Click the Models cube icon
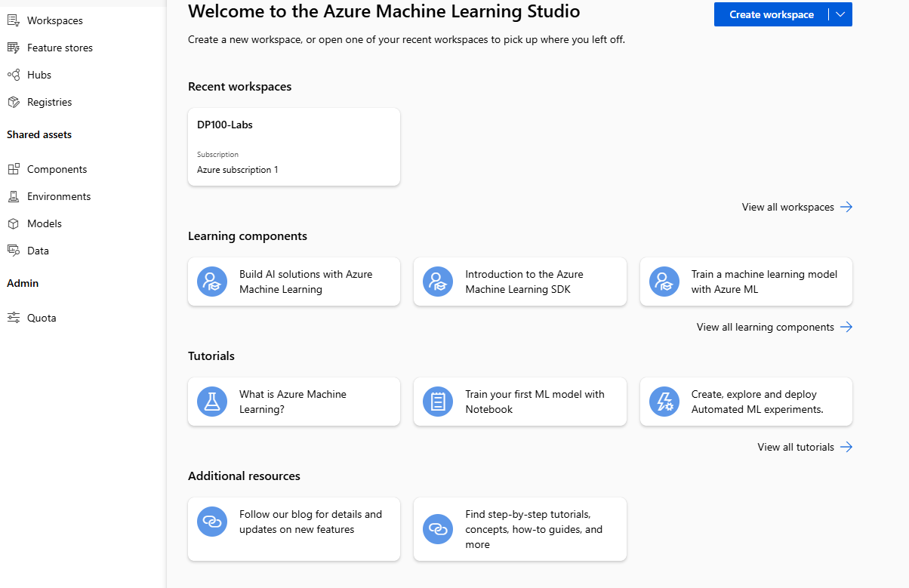Viewport: 909px width, 588px height. pos(13,223)
